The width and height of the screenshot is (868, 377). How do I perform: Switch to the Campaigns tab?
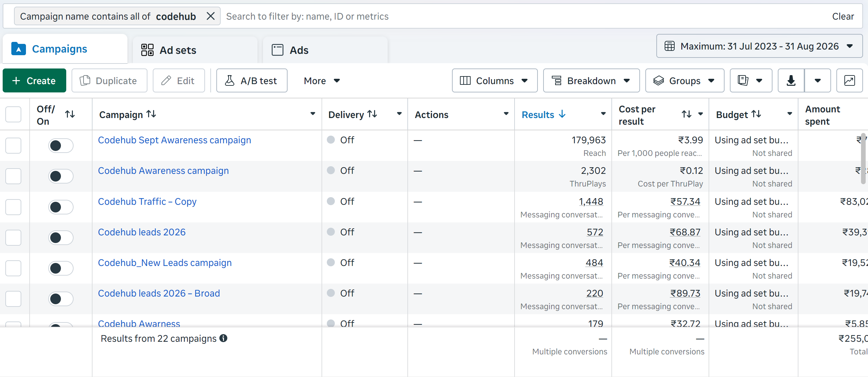[x=65, y=49]
